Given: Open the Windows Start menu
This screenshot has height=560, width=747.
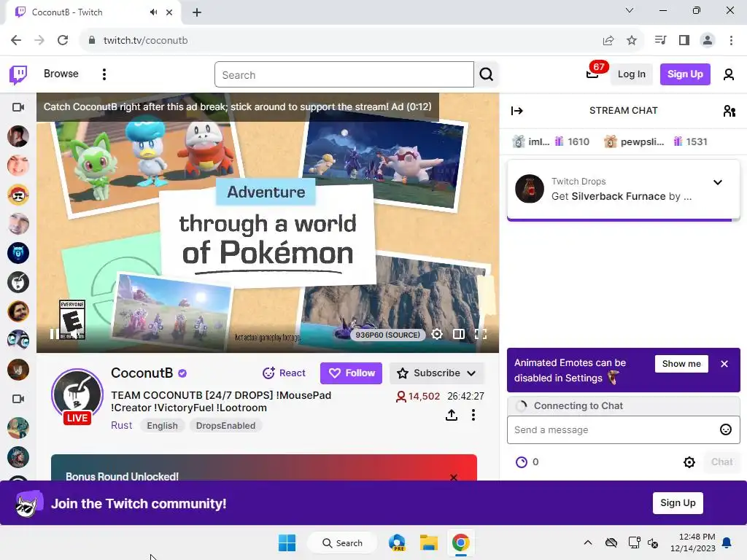Looking at the screenshot, I should [x=287, y=542].
